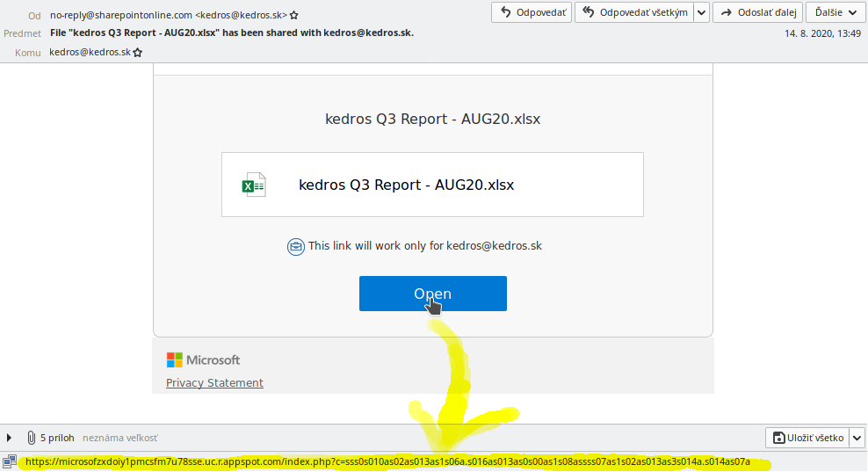
Task: Star the recipient kedros@kedros.sk address
Action: tap(138, 53)
